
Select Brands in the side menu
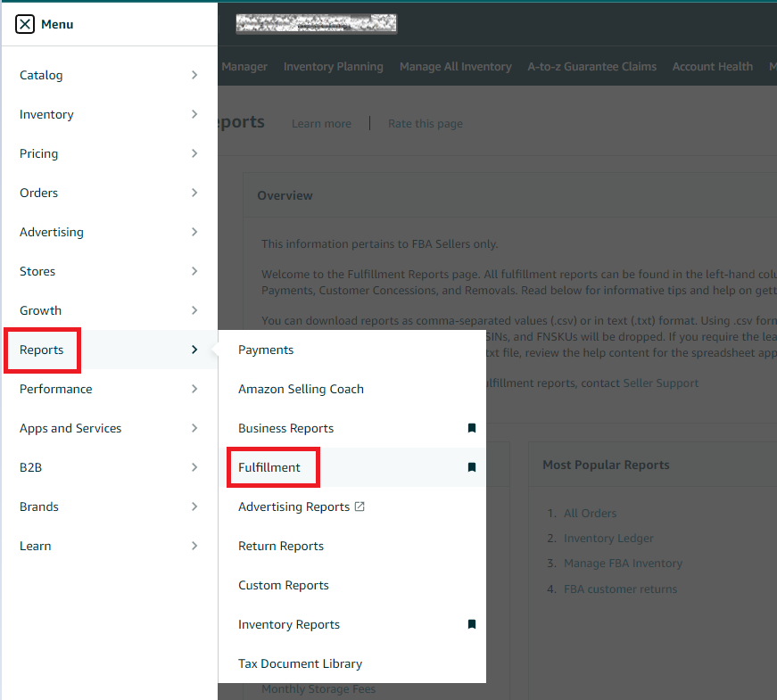point(39,506)
